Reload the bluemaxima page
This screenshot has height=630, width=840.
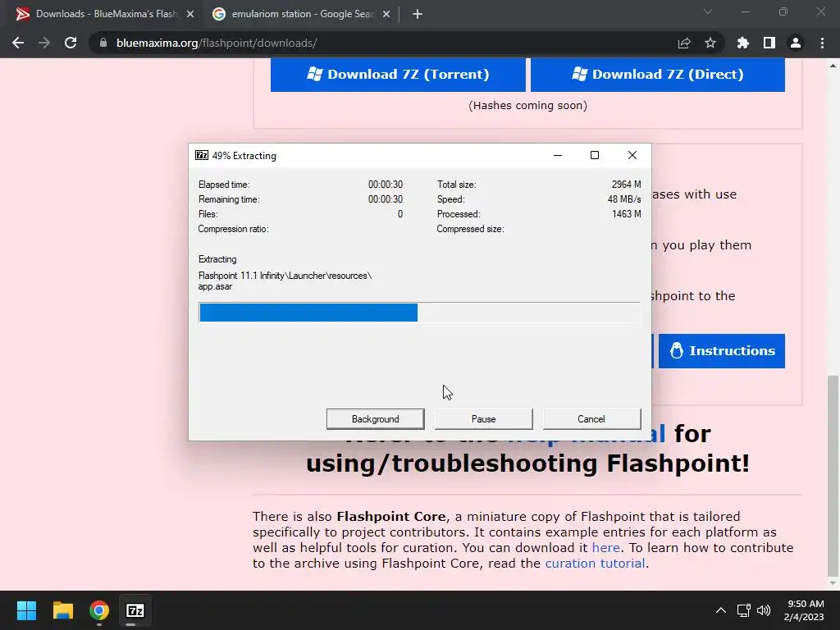pyautogui.click(x=71, y=43)
